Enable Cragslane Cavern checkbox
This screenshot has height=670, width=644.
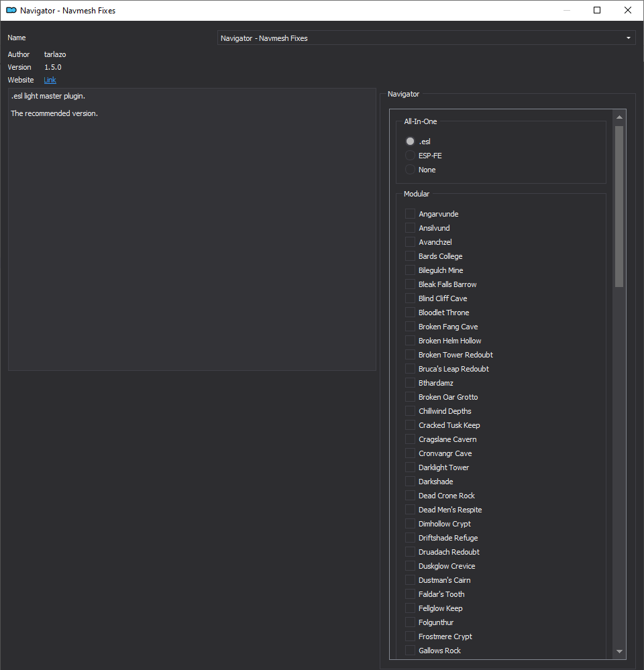[410, 439]
